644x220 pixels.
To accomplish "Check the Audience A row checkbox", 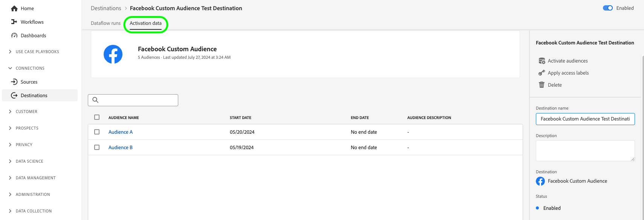I will tap(97, 132).
